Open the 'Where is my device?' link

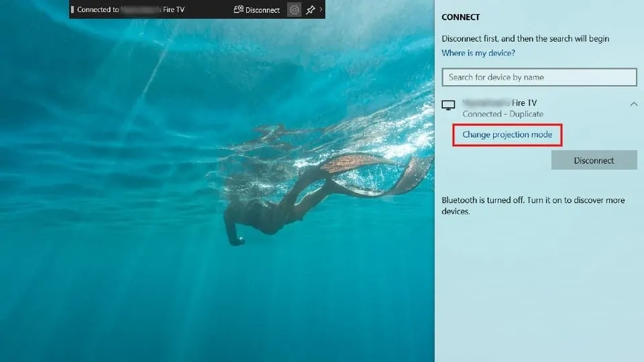(478, 53)
